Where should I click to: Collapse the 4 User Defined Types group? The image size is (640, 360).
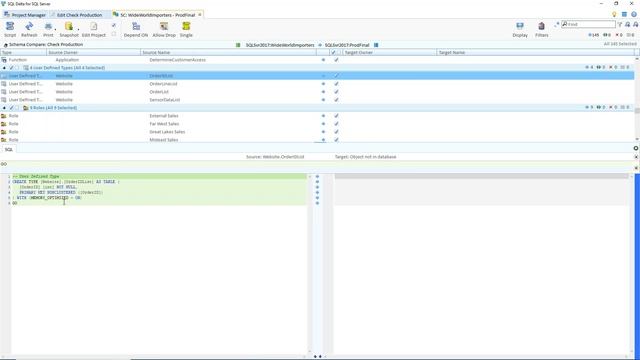4,68
